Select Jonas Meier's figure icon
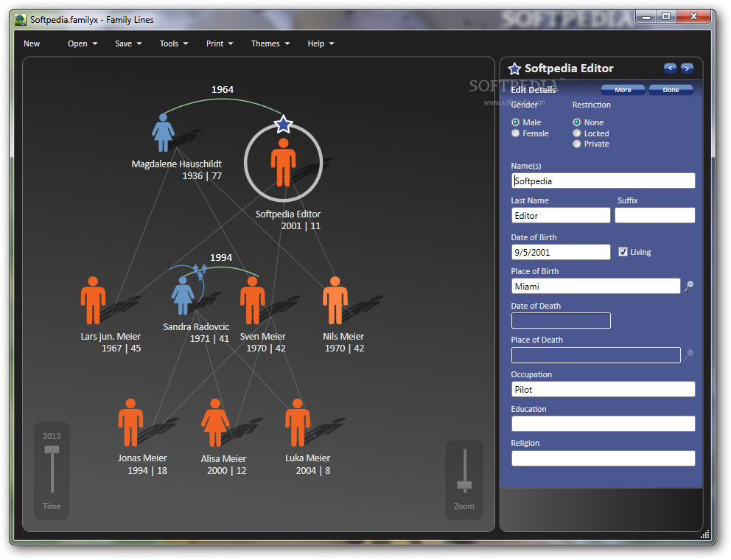 [130, 422]
